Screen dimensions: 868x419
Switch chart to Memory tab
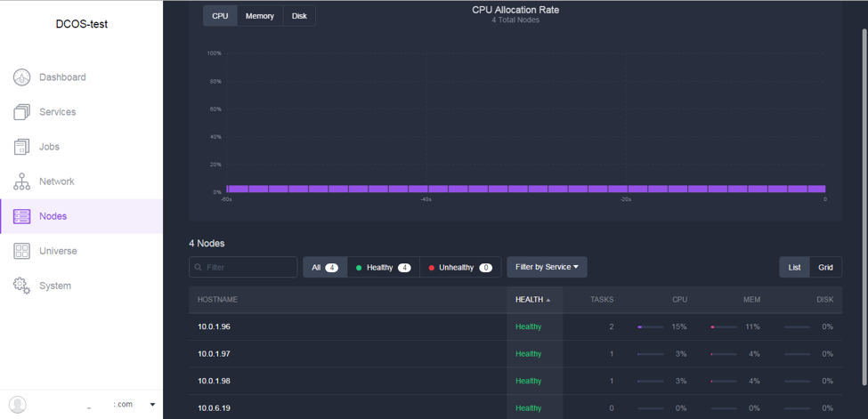[x=260, y=16]
